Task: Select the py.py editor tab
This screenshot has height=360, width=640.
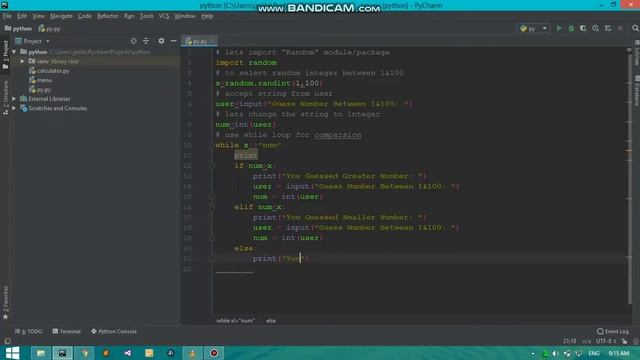Action: [199, 41]
